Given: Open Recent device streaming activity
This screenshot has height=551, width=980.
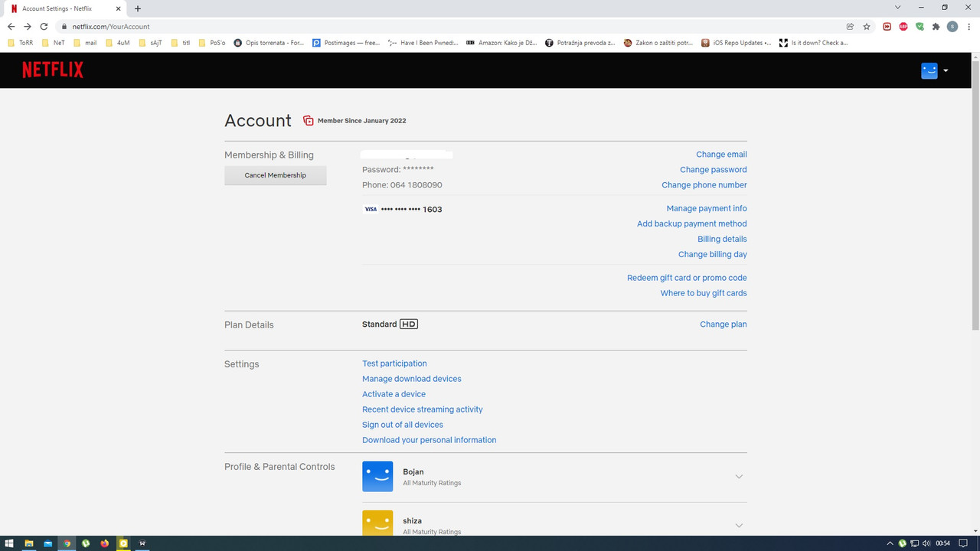Looking at the screenshot, I should click(x=423, y=409).
